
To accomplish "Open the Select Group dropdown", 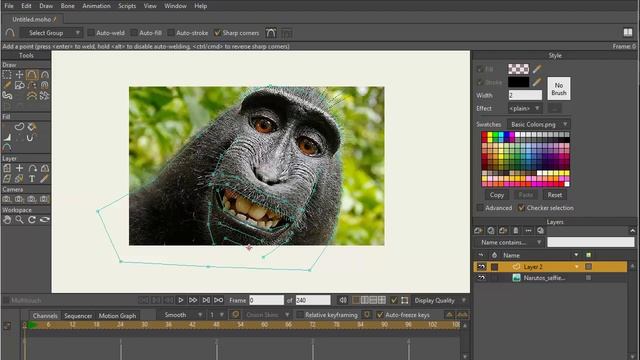I will 51,33.
